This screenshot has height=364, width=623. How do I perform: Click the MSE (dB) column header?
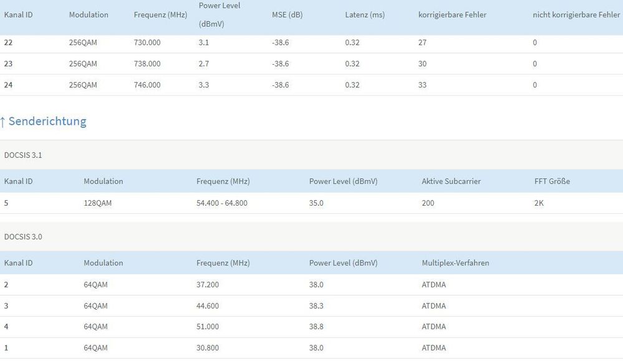coord(287,15)
